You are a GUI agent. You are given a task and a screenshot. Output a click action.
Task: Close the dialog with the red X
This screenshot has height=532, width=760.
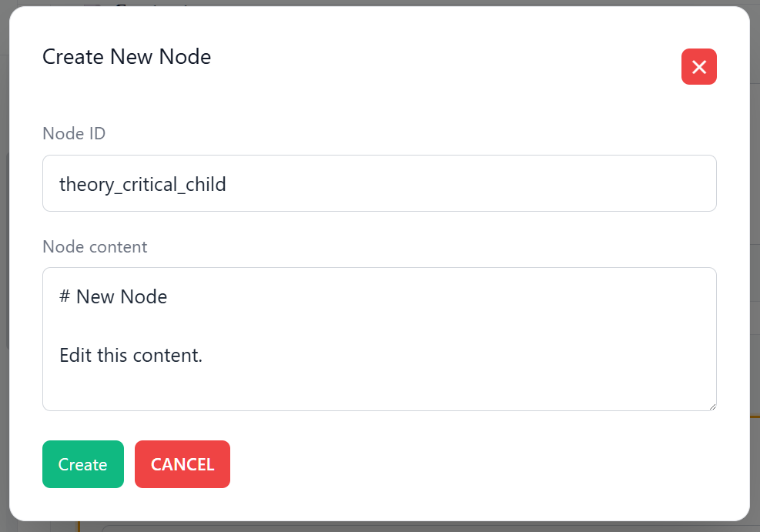coord(698,67)
